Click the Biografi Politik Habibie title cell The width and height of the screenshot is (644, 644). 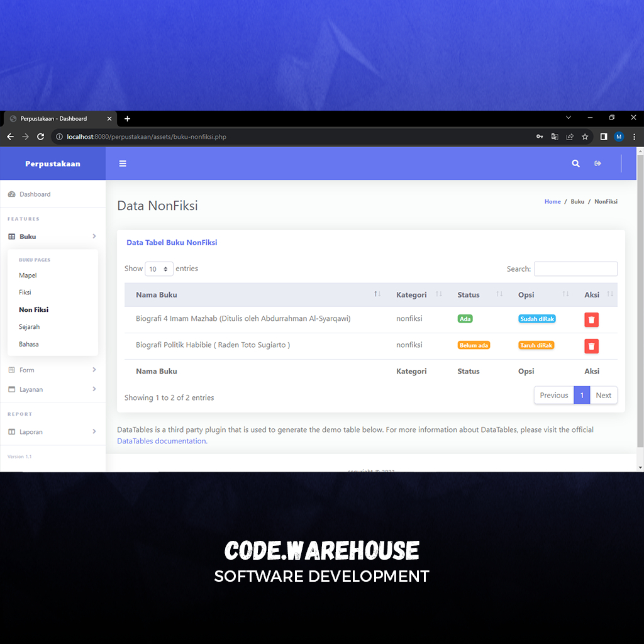point(213,345)
